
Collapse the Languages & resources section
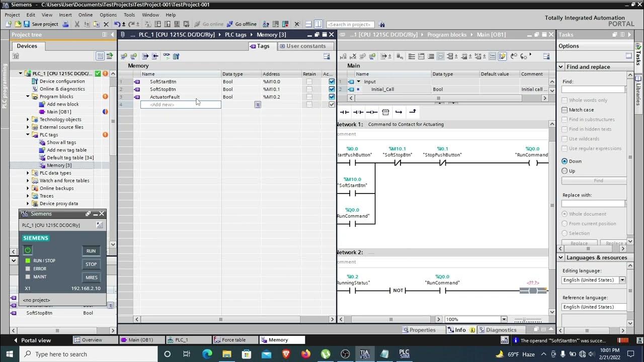561,257
